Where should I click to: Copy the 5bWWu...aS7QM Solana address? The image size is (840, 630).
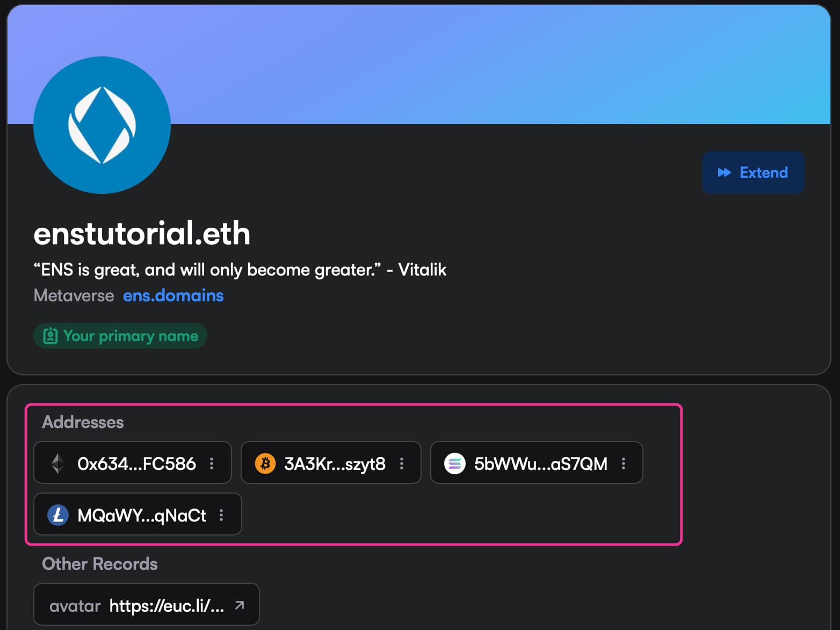point(540,463)
